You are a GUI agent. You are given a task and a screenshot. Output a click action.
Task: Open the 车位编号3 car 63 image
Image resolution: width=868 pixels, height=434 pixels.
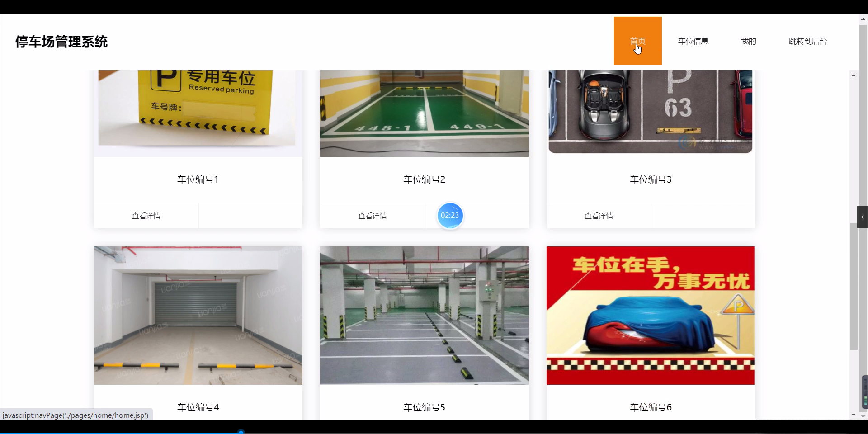pos(650,111)
